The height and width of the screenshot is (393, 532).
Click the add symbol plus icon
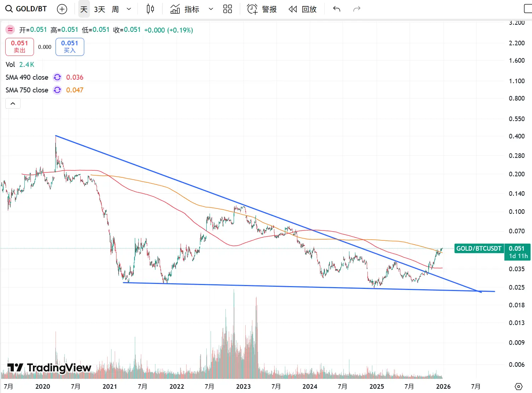pyautogui.click(x=62, y=9)
